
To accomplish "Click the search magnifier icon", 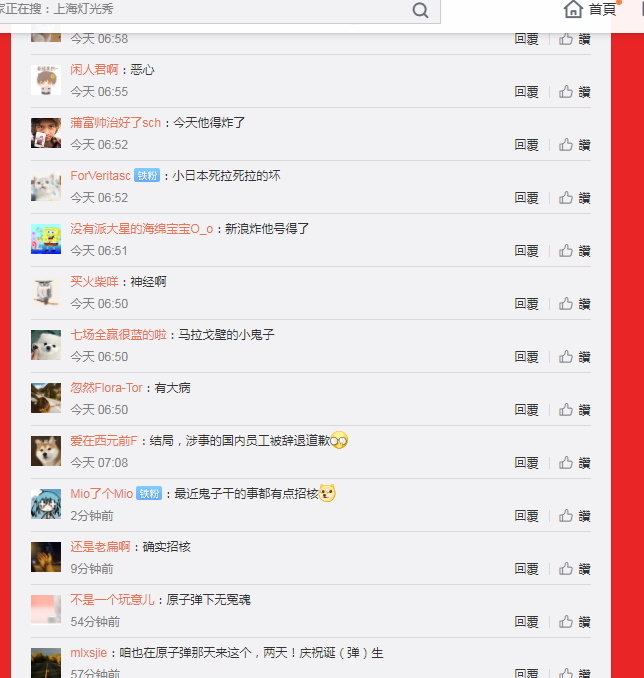I will tap(420, 10).
